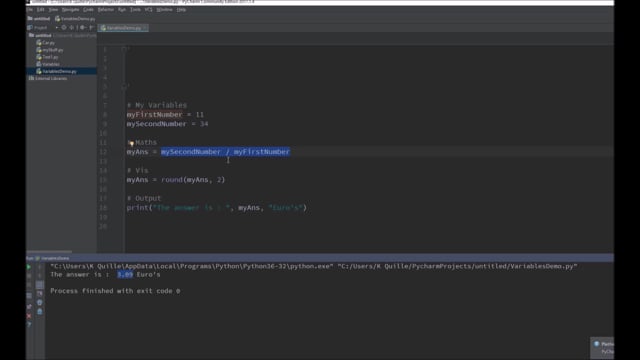640x360 pixels.
Task: Click the round(myAns, 2) code line
Action: pos(176,180)
